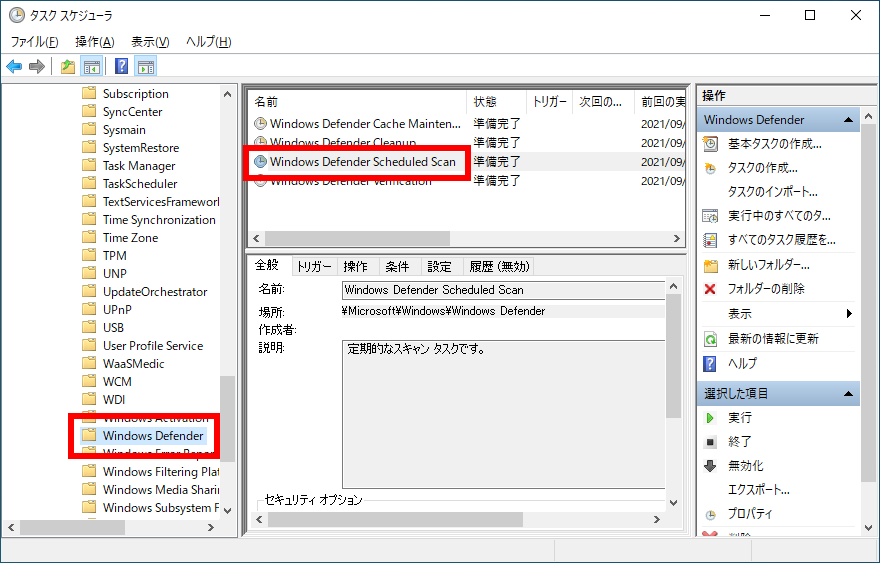Image resolution: width=880 pixels, height=563 pixels.
Task: Click the 次回の... column header
Action: point(603,102)
